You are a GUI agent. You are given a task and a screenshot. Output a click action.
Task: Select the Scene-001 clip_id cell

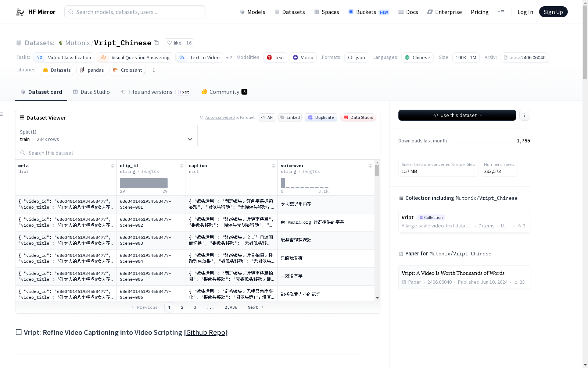pyautogui.click(x=151, y=204)
